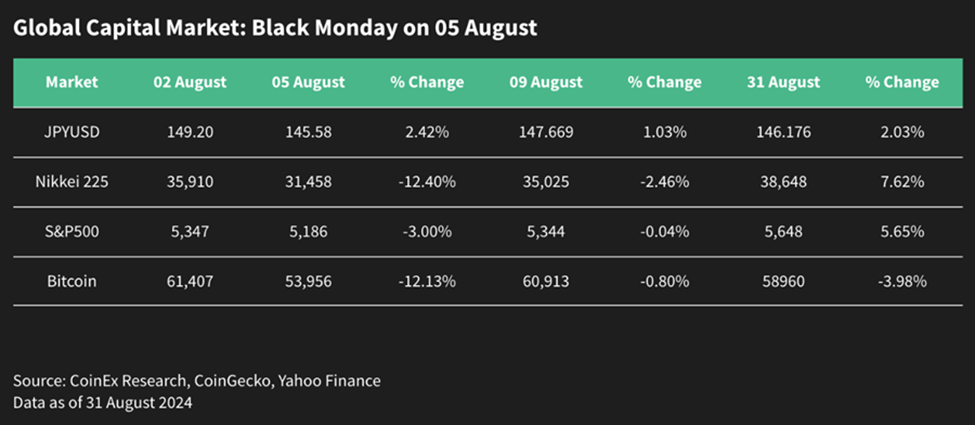The height and width of the screenshot is (425, 975).
Task: Click the 02 August column header
Action: coord(190,82)
